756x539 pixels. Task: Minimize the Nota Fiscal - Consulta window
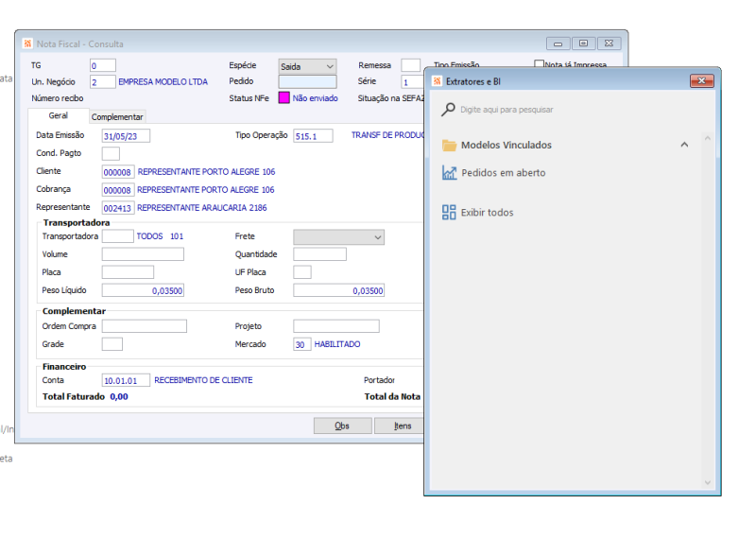(x=558, y=43)
